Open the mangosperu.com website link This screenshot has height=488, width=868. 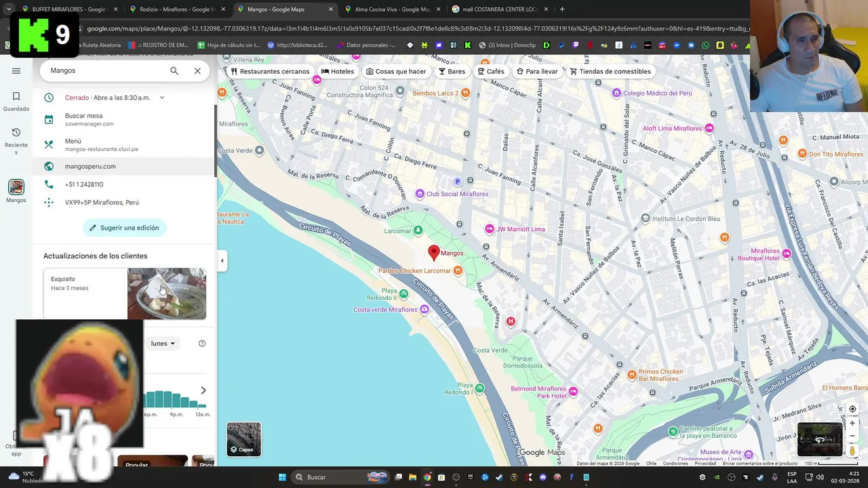[125, 166]
